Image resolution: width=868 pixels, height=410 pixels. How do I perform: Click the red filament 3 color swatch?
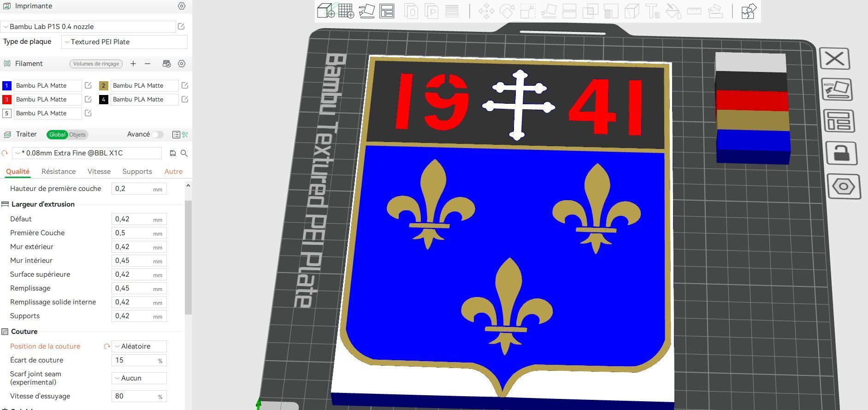coord(6,100)
